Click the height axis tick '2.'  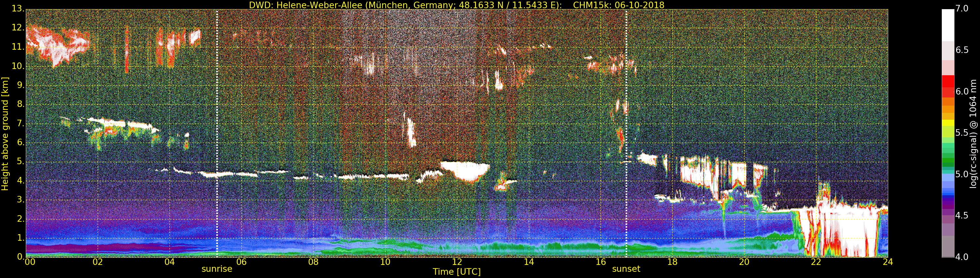click(20, 218)
